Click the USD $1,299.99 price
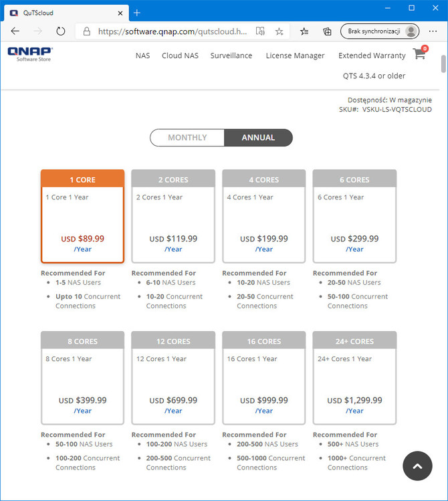This screenshot has height=501, width=448. pos(354,401)
